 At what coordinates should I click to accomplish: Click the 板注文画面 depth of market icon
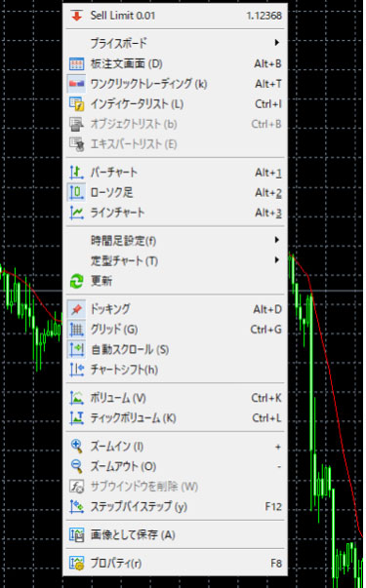(76, 63)
